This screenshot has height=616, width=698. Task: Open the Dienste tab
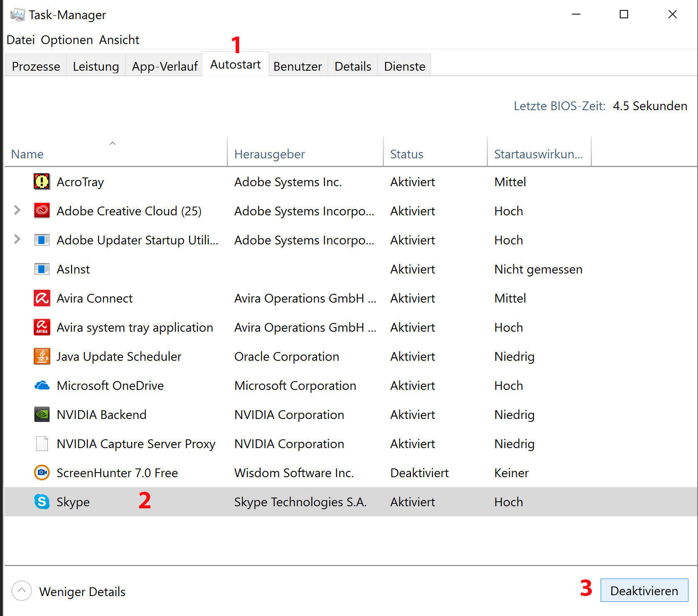404,67
